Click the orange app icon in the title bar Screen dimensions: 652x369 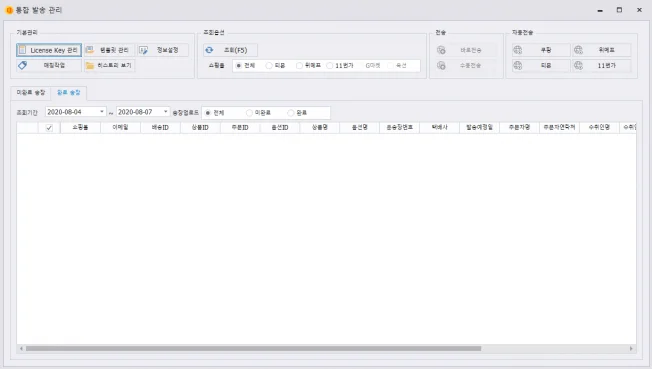(x=9, y=10)
